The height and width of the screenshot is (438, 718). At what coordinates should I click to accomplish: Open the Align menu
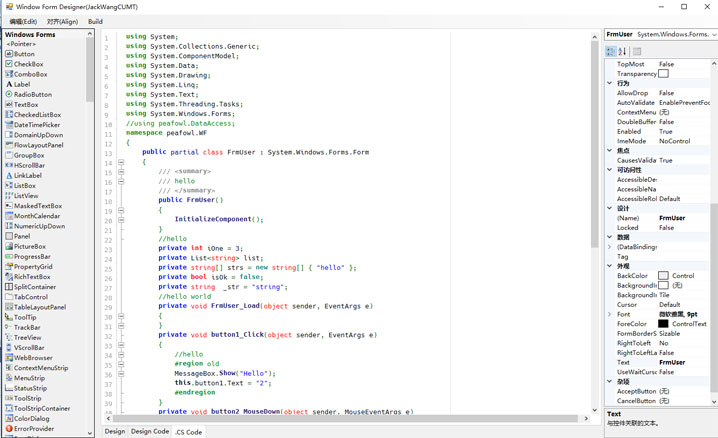tap(62, 22)
